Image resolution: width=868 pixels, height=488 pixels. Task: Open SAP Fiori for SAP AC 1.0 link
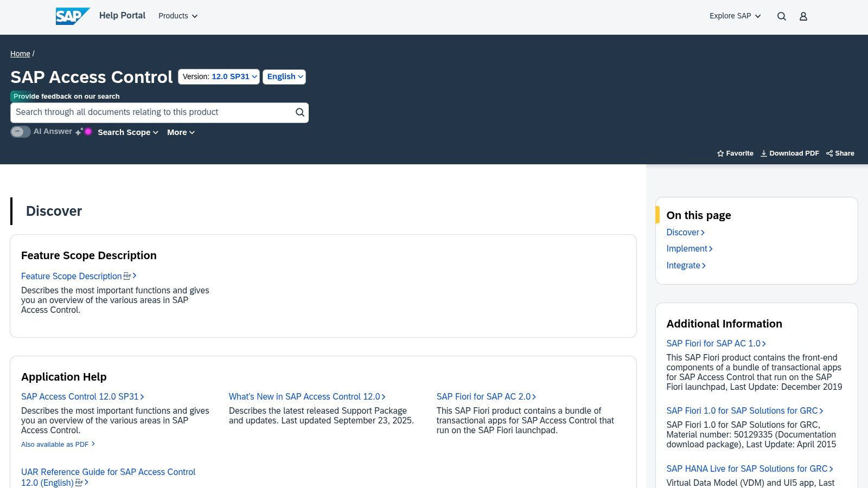(716, 344)
